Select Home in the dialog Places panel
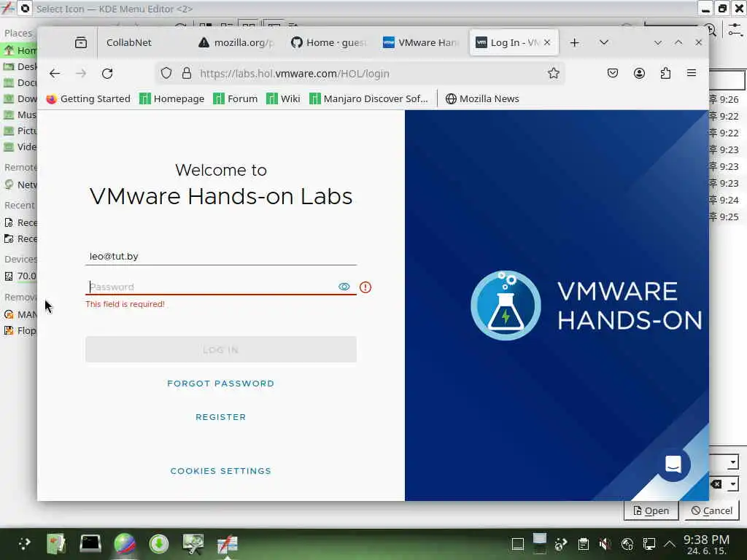Image resolution: width=747 pixels, height=560 pixels. [19, 50]
